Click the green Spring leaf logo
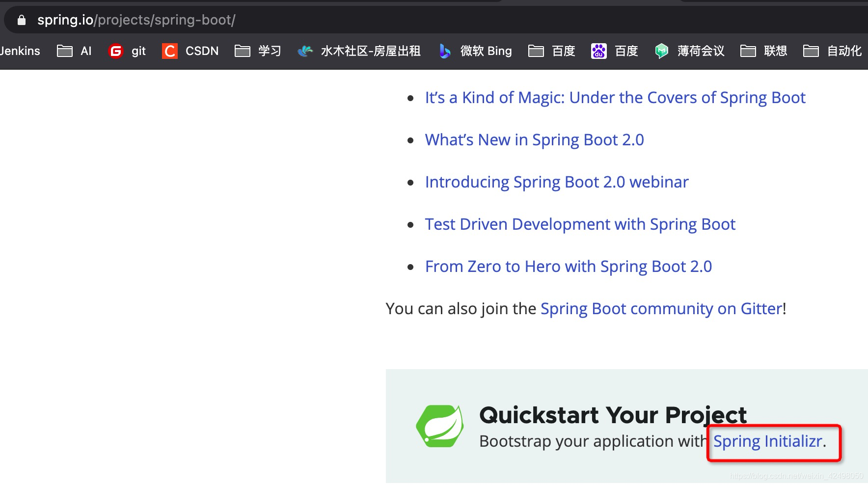This screenshot has height=485, width=868. click(440, 426)
